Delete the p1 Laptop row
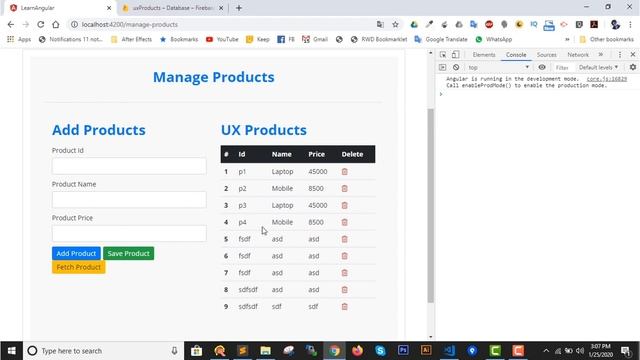The width and height of the screenshot is (640, 360). coord(344,172)
